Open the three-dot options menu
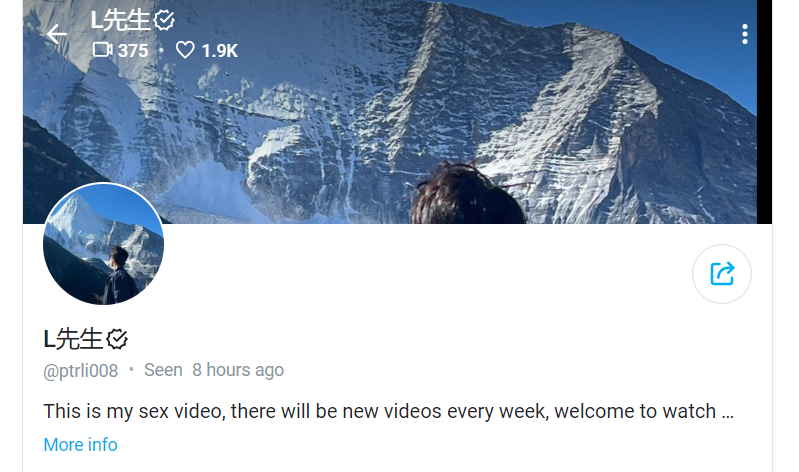The width and height of the screenshot is (799, 472). [744, 34]
